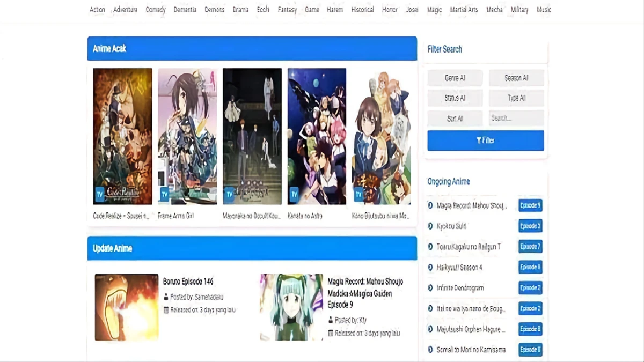Image resolution: width=644 pixels, height=362 pixels.
Task: Click the calendar icon under Boruto post
Action: [x=166, y=310]
